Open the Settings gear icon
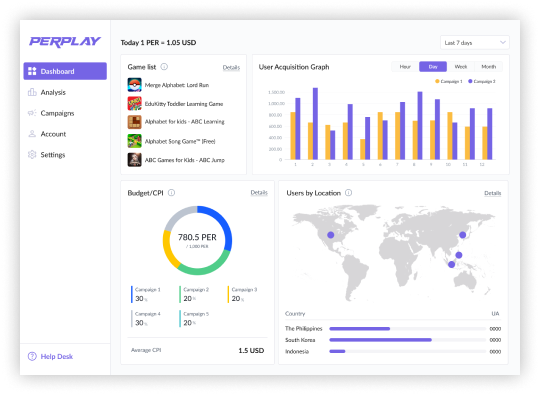 pyautogui.click(x=32, y=155)
